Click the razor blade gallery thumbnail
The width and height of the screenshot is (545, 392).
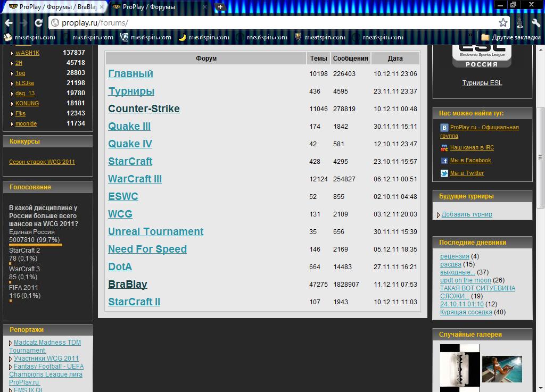[x=459, y=368]
